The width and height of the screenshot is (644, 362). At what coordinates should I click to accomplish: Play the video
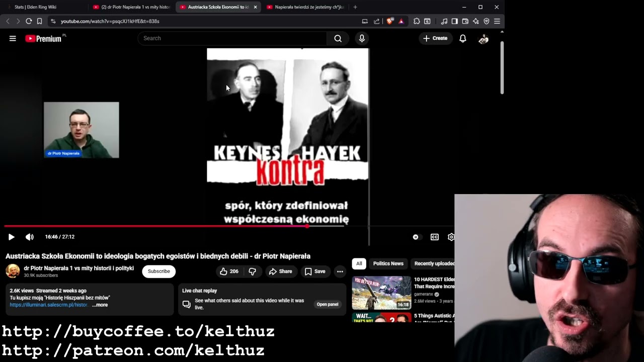click(x=11, y=237)
